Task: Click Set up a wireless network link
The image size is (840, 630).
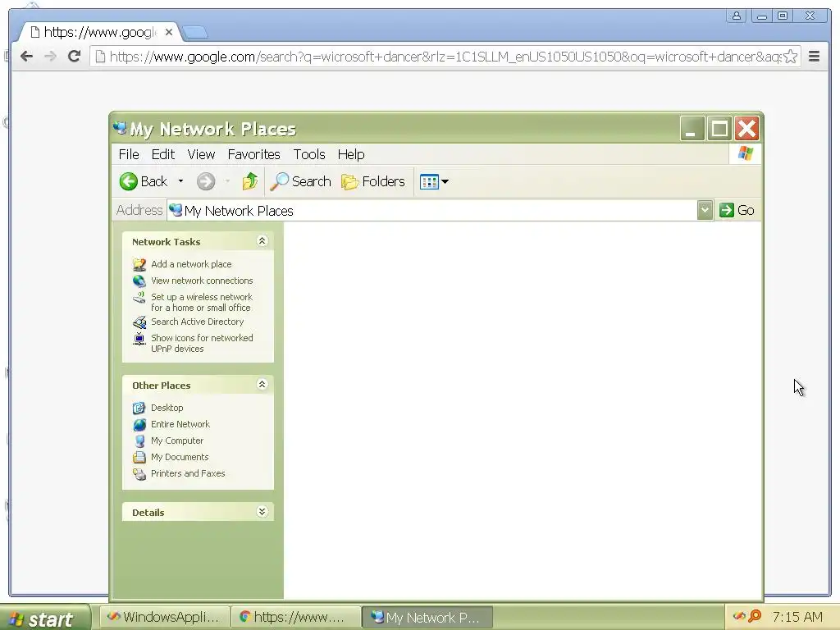Action: pyautogui.click(x=202, y=302)
